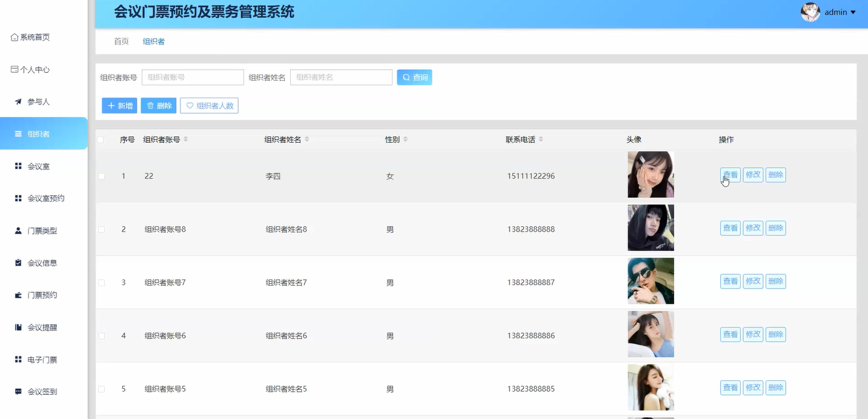868x419 pixels.
Task: Click the grid icon beside 电子门票
Action: (18, 360)
